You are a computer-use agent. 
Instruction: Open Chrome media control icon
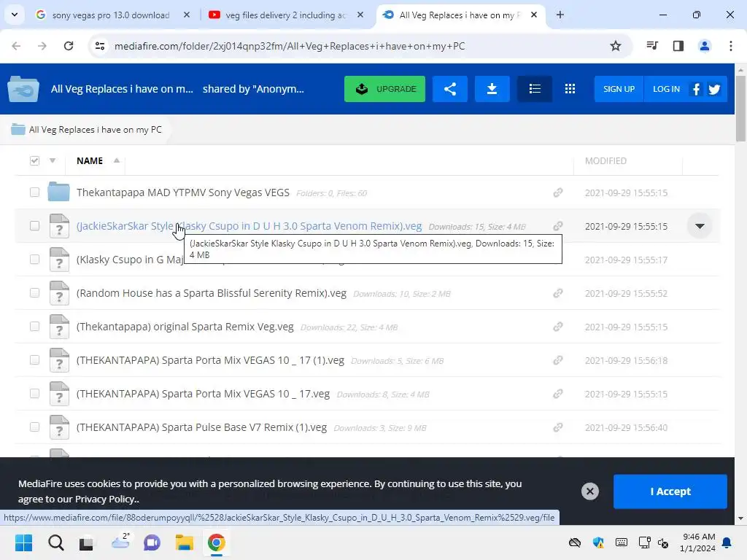click(x=652, y=46)
